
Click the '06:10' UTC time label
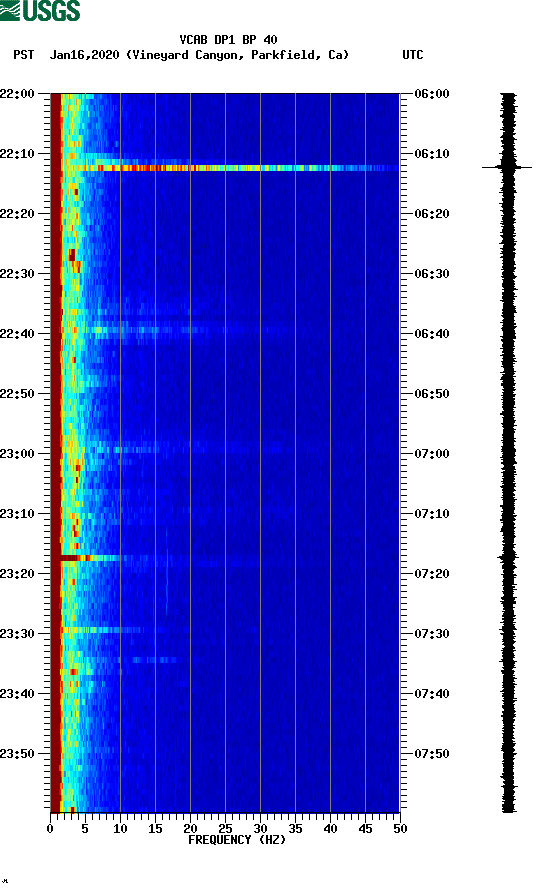click(x=432, y=154)
